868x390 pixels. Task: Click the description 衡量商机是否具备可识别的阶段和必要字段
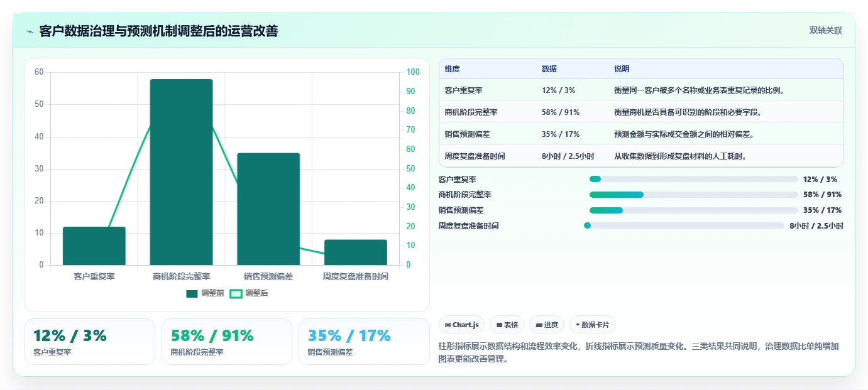[x=688, y=112]
